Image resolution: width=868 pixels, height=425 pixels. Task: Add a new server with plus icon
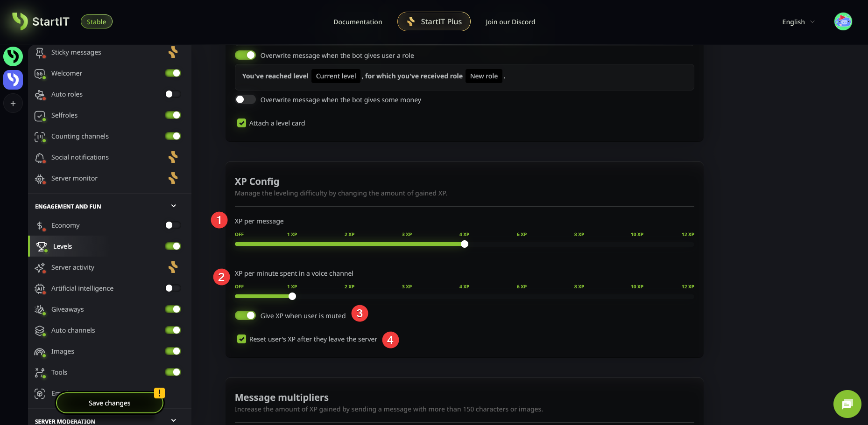(13, 104)
